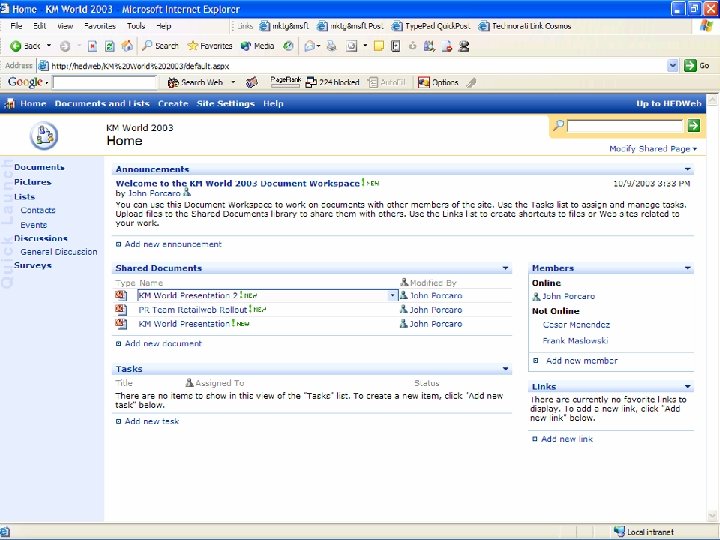This screenshot has width=720, height=540.
Task: Click the TypePad QuickPost link shortcut
Action: pyautogui.click(x=431, y=26)
